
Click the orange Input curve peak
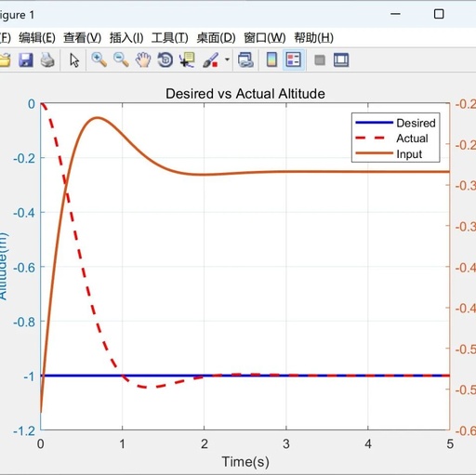point(98,118)
